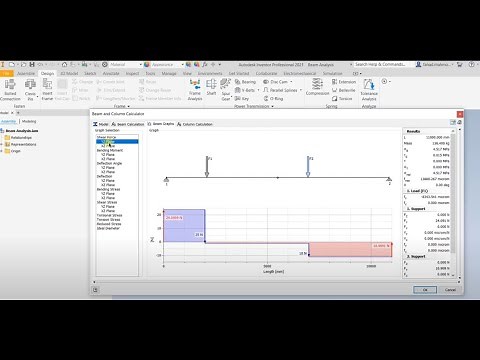
Task: Switch to the Assemble ribbon tab
Action: click(26, 73)
